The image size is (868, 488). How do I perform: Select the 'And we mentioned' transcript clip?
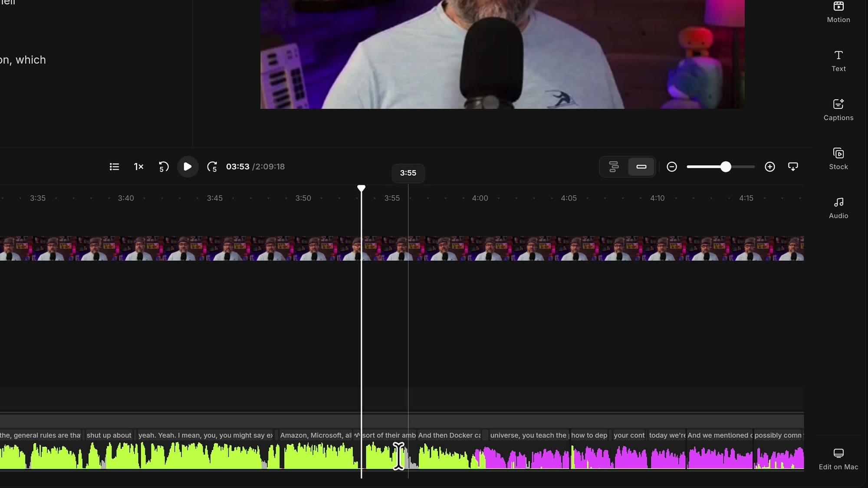[x=720, y=435]
